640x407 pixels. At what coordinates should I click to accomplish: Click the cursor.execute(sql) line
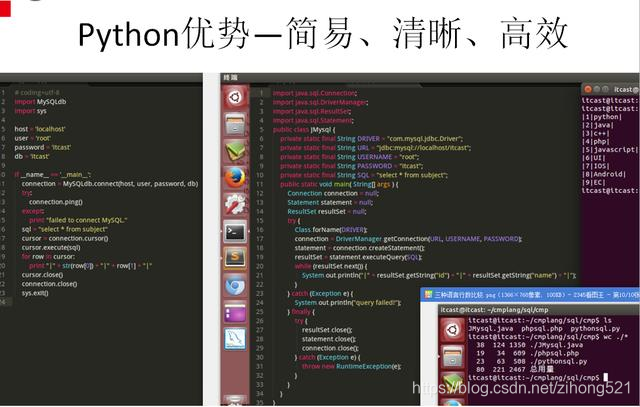click(x=51, y=247)
